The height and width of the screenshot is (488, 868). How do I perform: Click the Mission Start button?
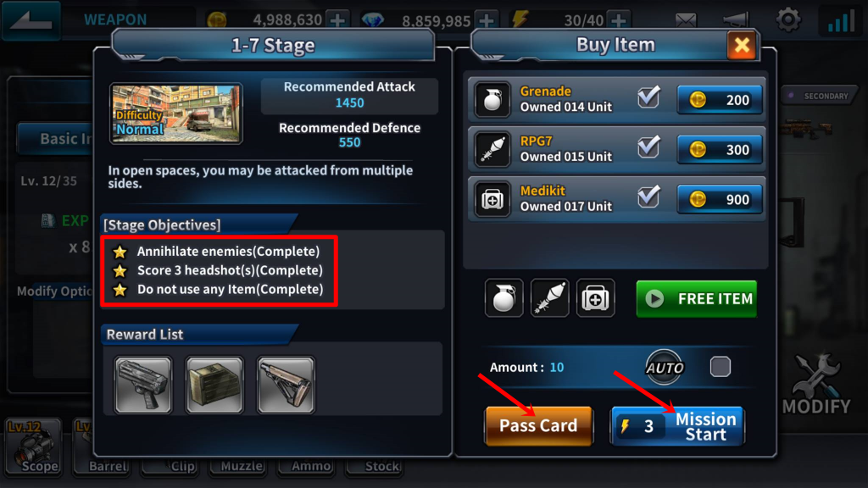[677, 426]
